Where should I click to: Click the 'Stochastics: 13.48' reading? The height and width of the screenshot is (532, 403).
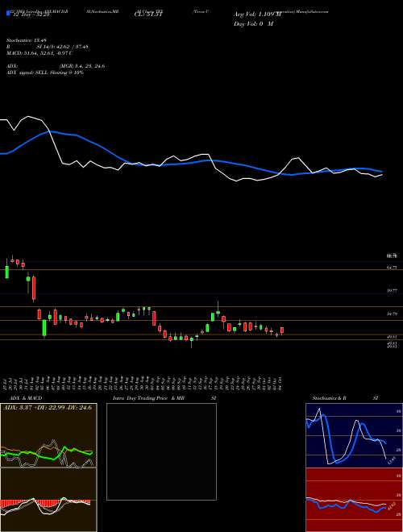coord(25,40)
